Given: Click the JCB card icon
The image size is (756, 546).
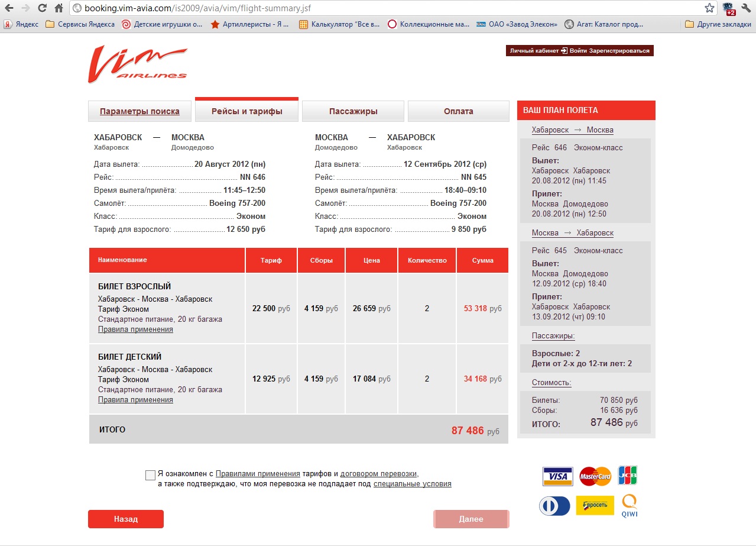Looking at the screenshot, I should tap(627, 476).
